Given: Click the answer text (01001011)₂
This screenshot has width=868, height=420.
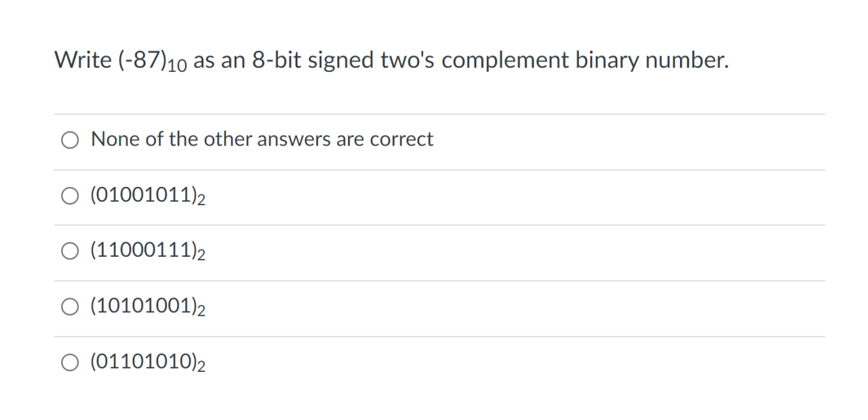Looking at the screenshot, I should tap(148, 195).
